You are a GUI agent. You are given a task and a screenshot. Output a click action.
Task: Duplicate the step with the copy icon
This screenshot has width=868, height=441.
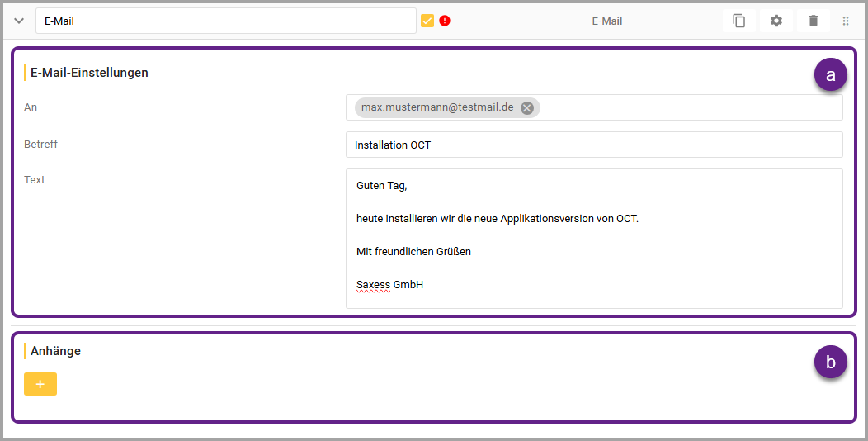coord(738,21)
